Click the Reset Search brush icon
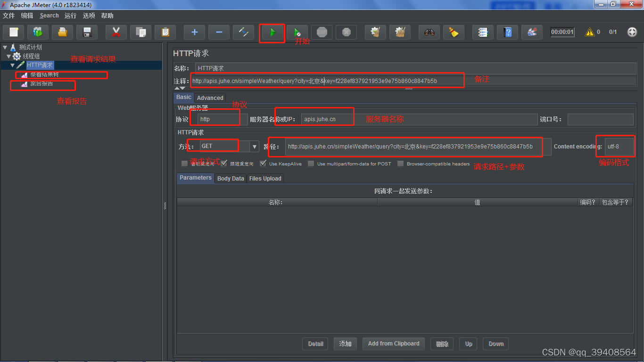 (454, 33)
